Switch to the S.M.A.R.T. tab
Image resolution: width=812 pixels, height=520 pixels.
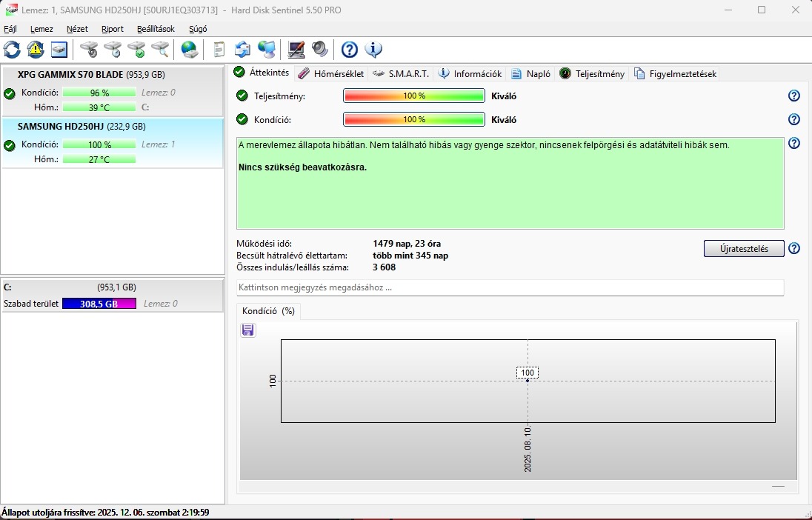coord(402,74)
